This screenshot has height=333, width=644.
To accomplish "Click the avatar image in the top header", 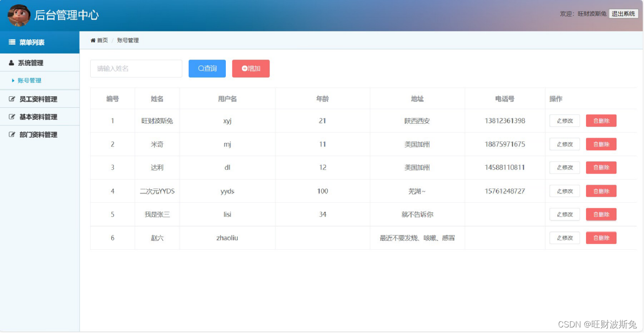I will pos(18,14).
